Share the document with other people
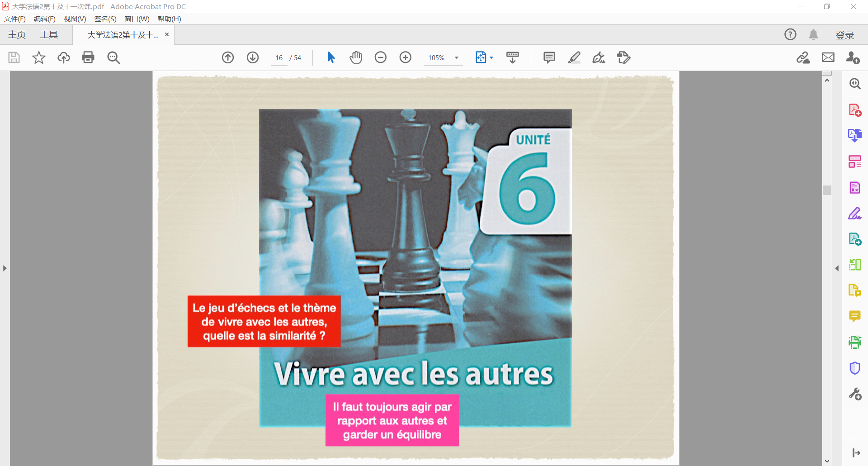This screenshot has width=868, height=466. pyautogui.click(x=853, y=57)
